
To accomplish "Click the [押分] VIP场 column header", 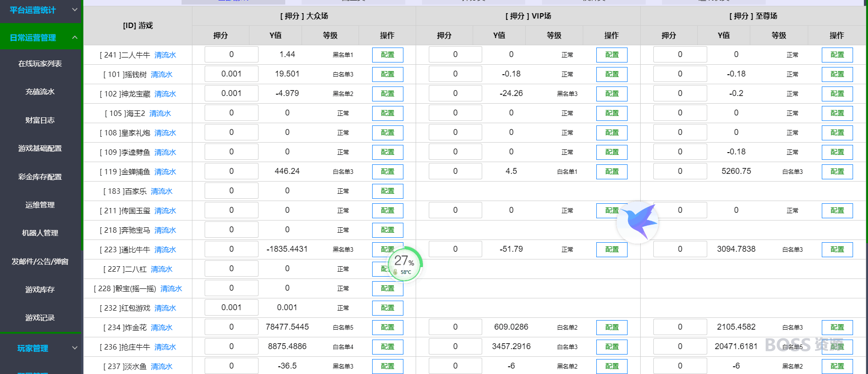I will (528, 16).
